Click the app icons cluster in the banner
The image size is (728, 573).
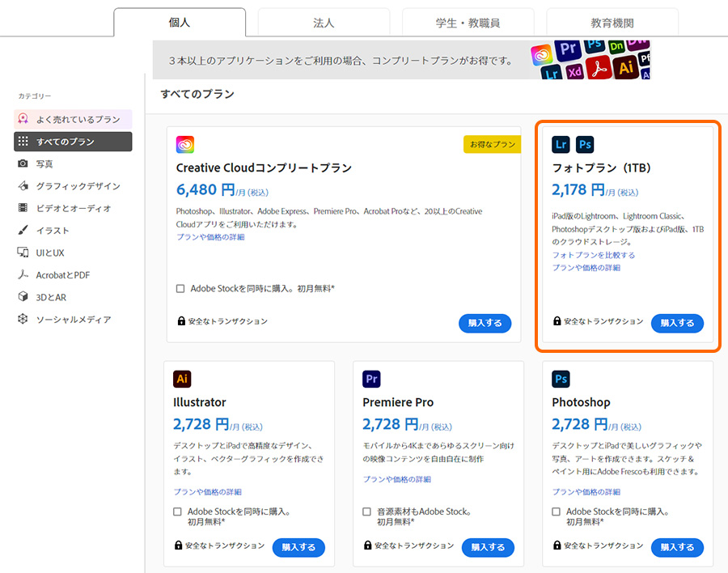(x=590, y=60)
